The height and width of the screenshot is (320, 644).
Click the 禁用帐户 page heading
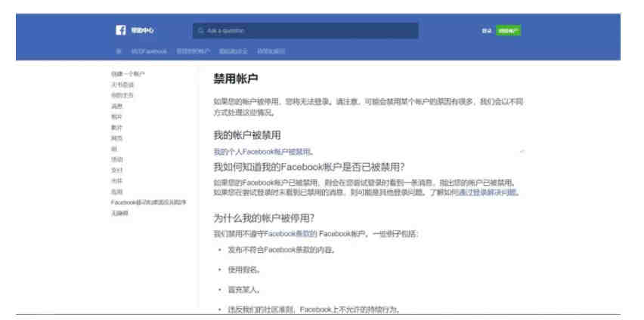[236, 78]
